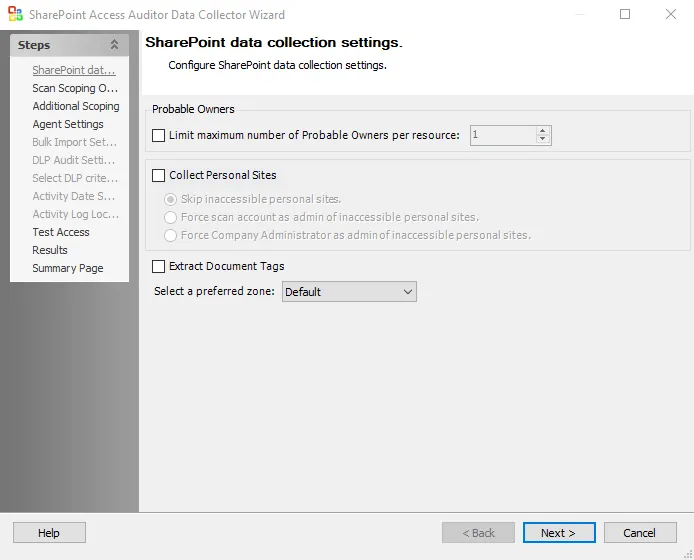Open the preferred zone dropdown
Screen dimensions: 694x560
tap(349, 292)
